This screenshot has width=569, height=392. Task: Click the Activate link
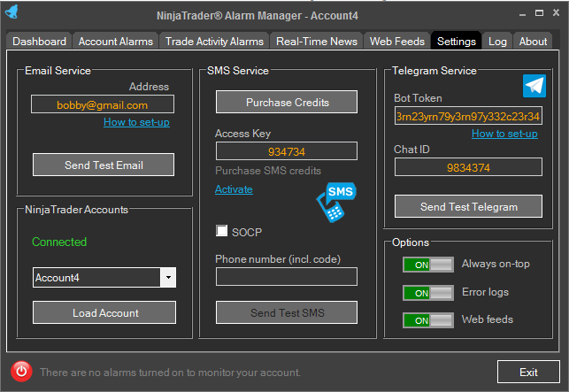click(234, 189)
